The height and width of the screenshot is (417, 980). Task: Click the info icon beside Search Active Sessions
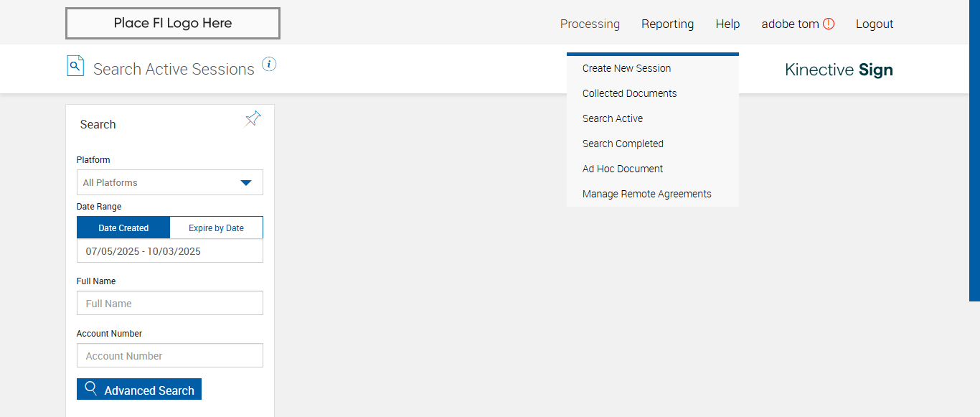[x=269, y=65]
